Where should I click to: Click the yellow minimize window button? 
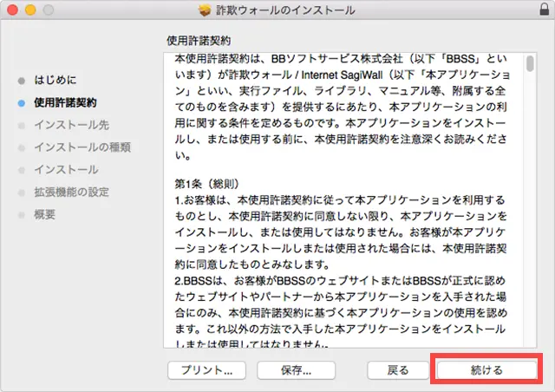[x=30, y=10]
